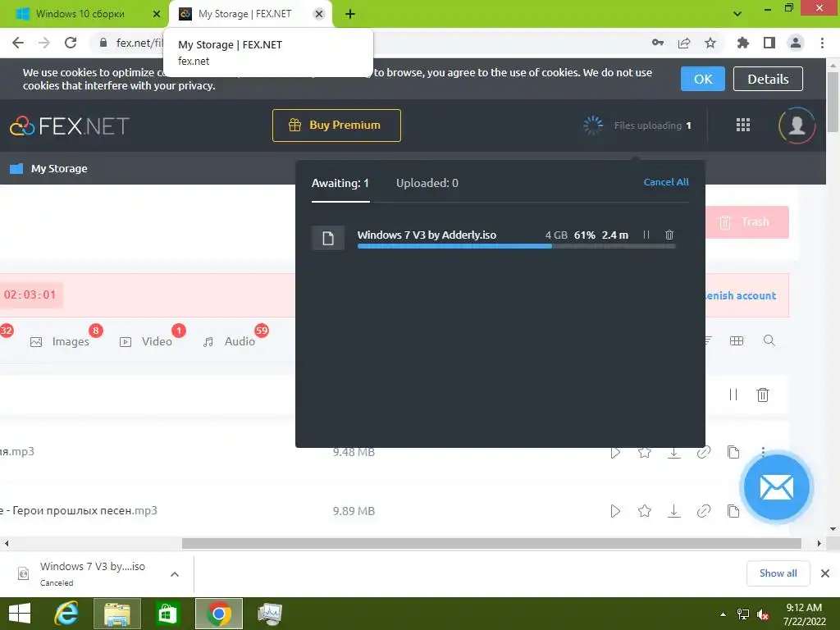Download the Герои прошлых песен mp3
This screenshot has width=840, height=630.
tap(674, 511)
